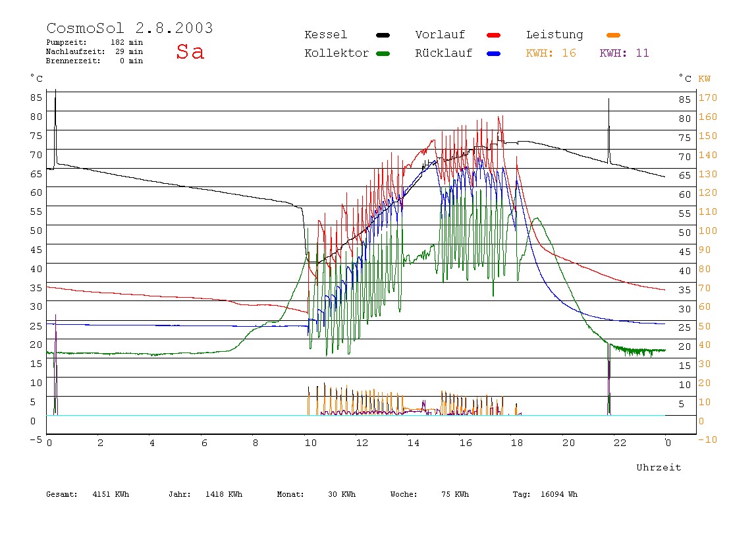Click the "110" tick on the KW axis

point(708,211)
